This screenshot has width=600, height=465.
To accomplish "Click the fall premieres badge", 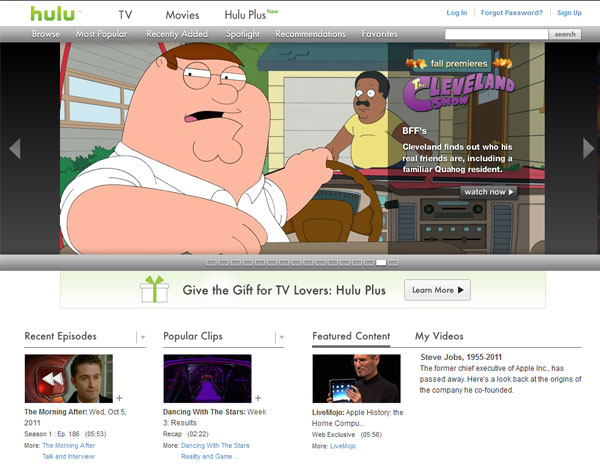I will coord(459,63).
